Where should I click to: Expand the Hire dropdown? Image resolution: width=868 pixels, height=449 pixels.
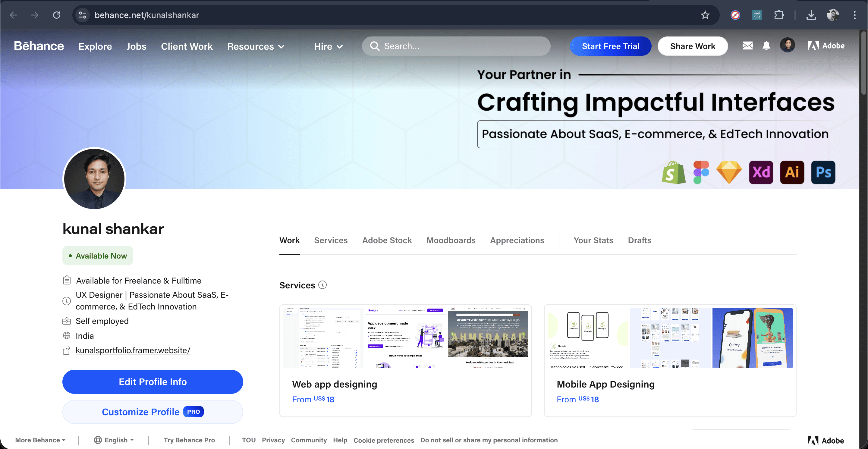point(328,46)
